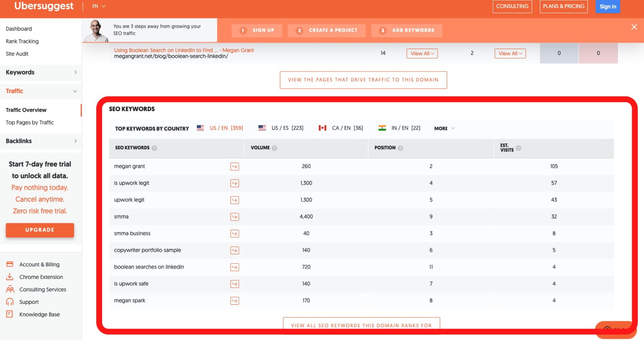Viewport: 644px width, 340px height.
Task: Click Support headset icon
Action: click(10, 302)
